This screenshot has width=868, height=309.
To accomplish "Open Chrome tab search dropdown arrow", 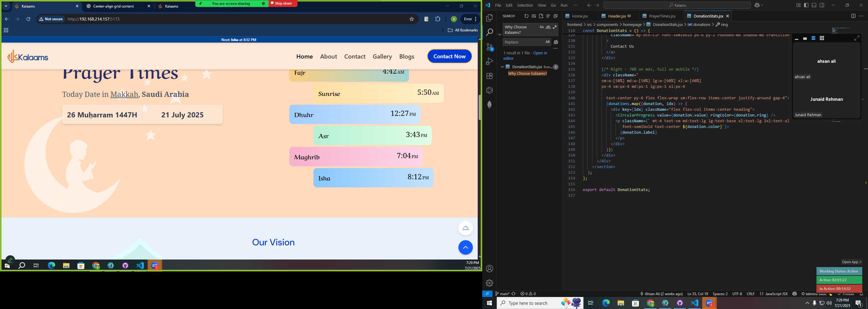I will coord(6,6).
